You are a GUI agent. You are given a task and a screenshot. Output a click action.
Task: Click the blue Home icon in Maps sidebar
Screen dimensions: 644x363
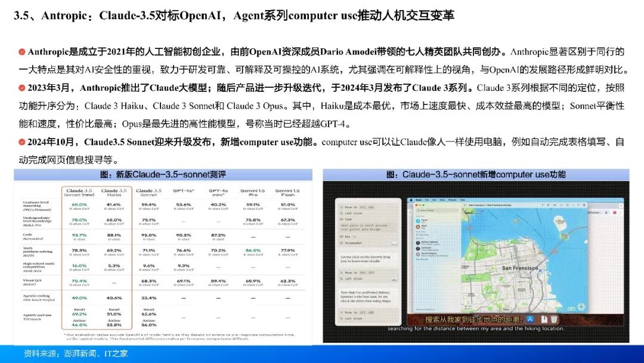pos(417,220)
